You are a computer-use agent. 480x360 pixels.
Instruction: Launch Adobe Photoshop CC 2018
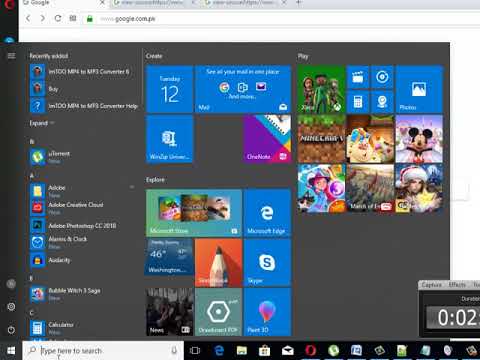(83, 226)
